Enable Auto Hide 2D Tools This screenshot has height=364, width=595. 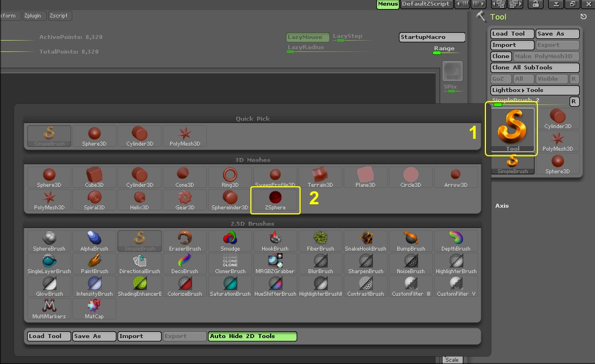pos(251,335)
